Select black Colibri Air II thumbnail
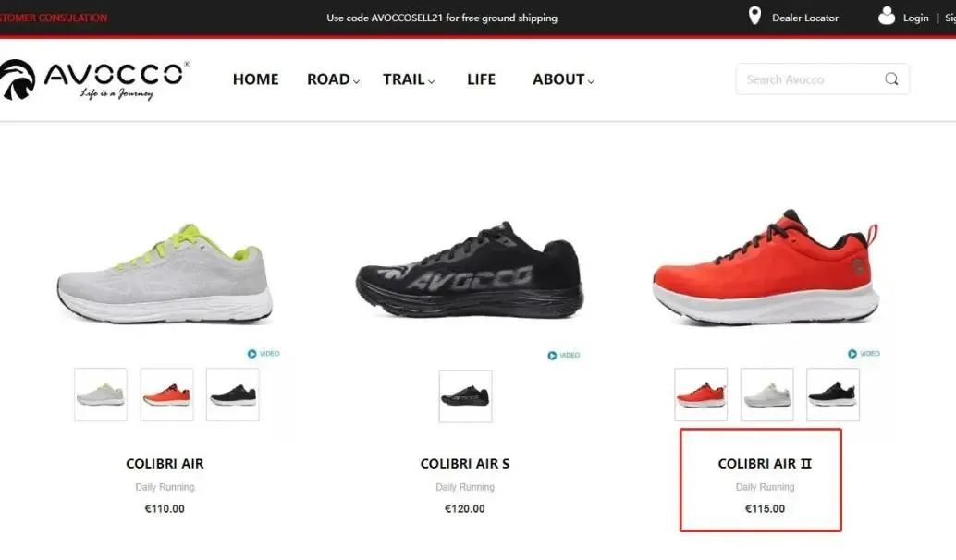956x560 pixels. [x=832, y=395]
